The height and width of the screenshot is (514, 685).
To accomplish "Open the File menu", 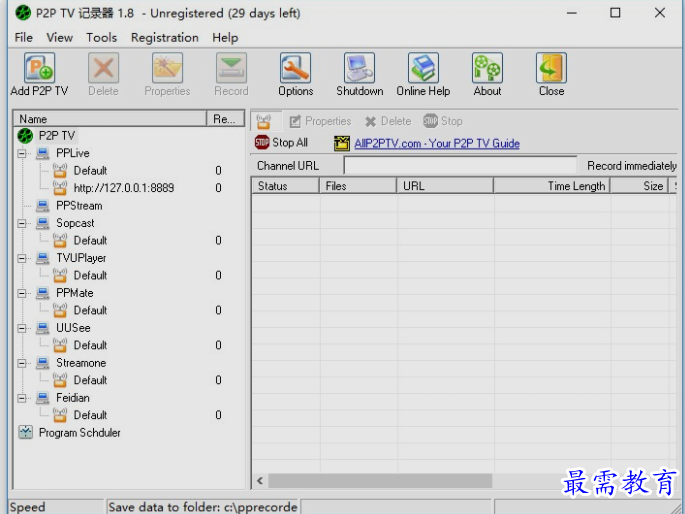I will point(24,38).
